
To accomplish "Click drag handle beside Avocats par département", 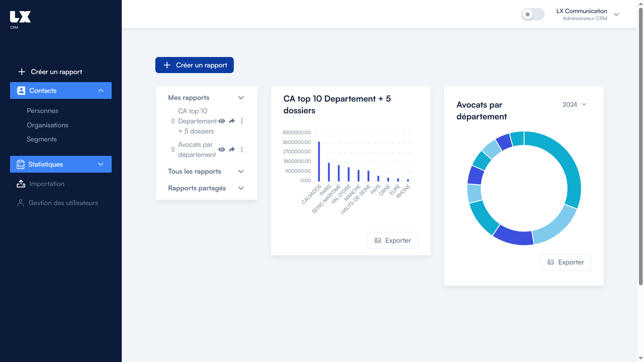I will (173, 150).
